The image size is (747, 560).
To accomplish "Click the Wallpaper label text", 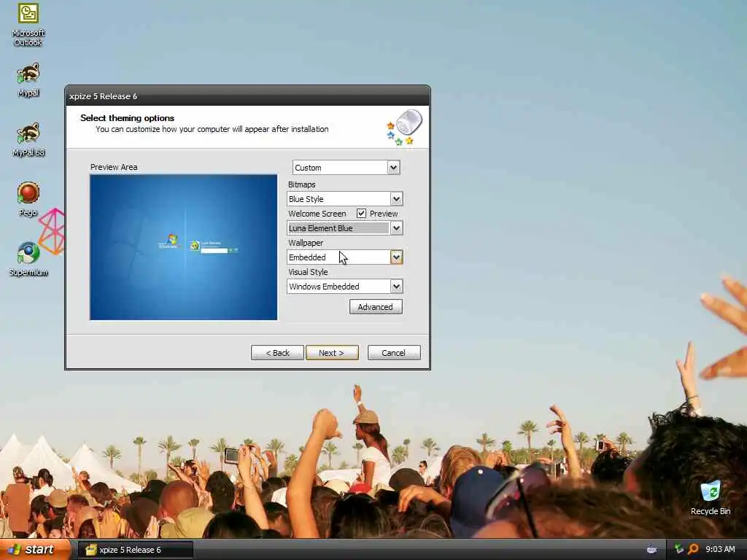I will click(306, 243).
